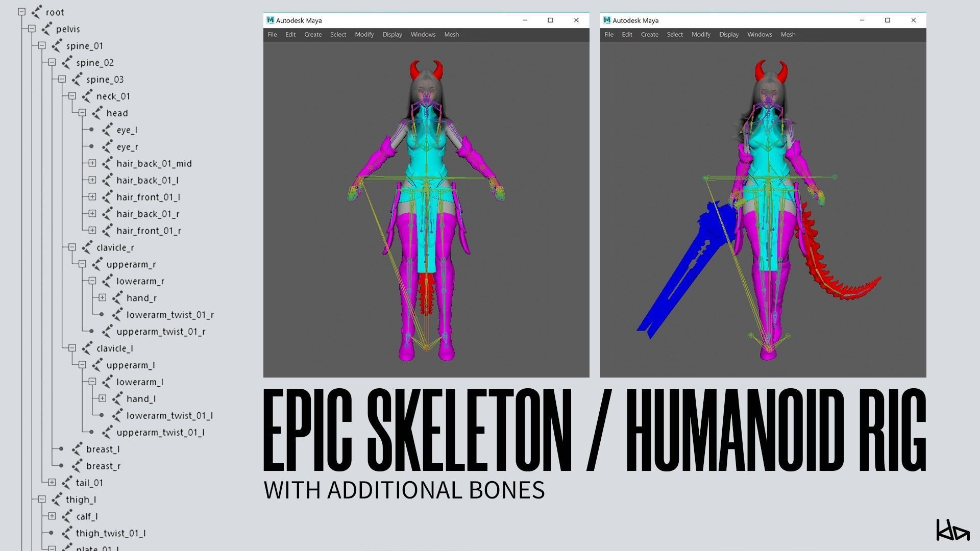Click the joint icon beside pelvis
Image resolution: width=980 pixels, height=551 pixels.
click(46, 29)
